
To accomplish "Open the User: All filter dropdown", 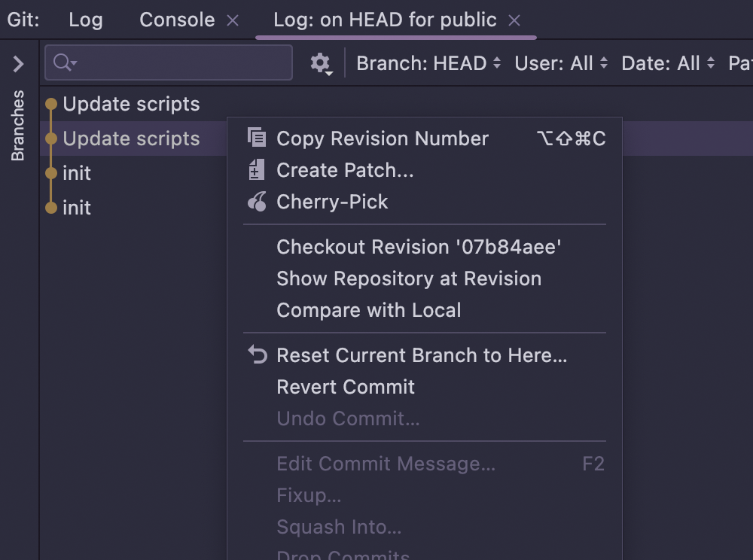I will click(561, 64).
